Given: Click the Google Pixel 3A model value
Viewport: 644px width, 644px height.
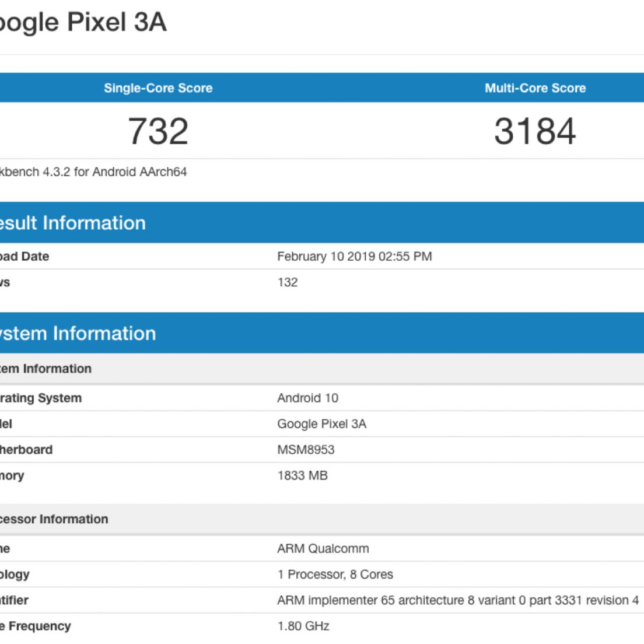Looking at the screenshot, I should click(x=321, y=424).
